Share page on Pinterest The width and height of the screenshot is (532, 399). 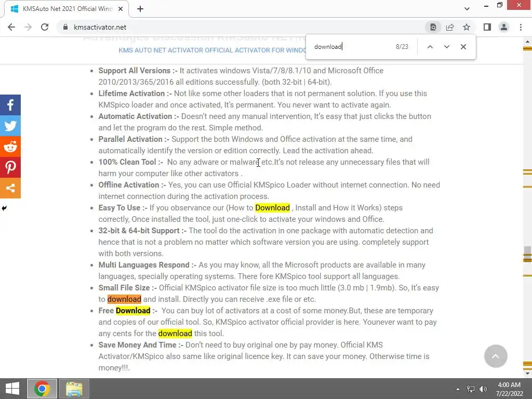click(x=10, y=167)
